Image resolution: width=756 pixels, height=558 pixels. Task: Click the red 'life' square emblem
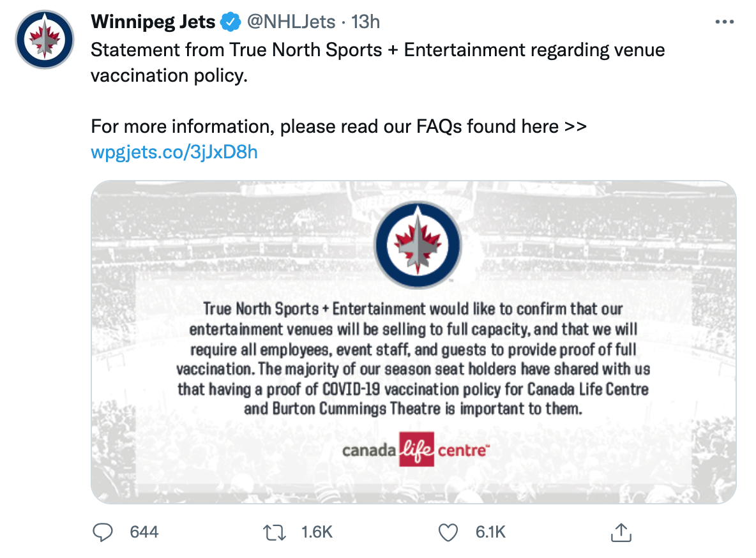coord(416,449)
